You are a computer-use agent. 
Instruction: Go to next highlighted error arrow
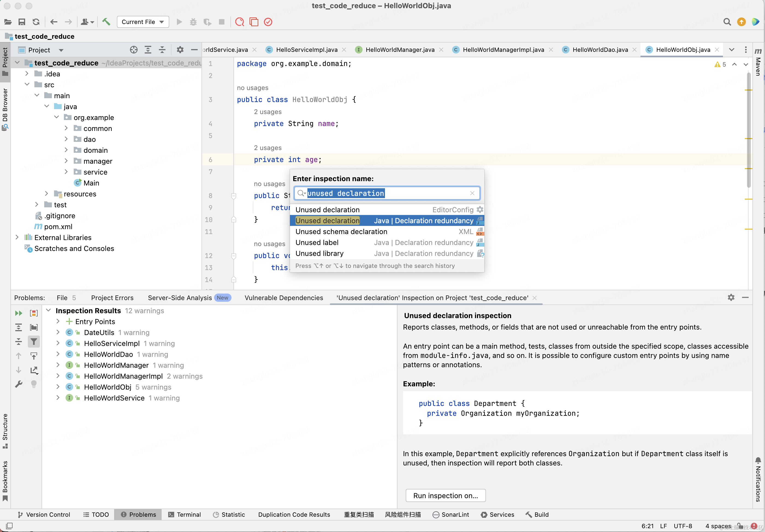[x=746, y=64]
